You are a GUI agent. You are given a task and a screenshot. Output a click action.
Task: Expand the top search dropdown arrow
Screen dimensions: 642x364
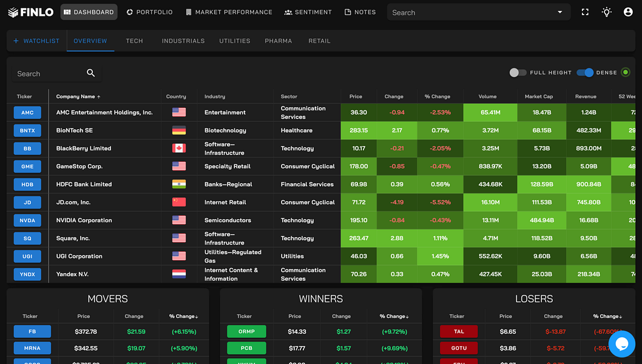559,12
